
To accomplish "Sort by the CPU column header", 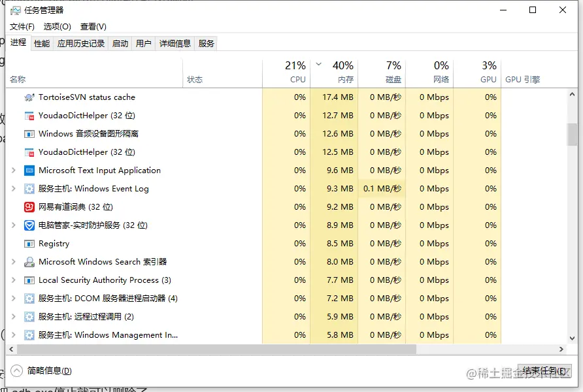I will click(286, 73).
